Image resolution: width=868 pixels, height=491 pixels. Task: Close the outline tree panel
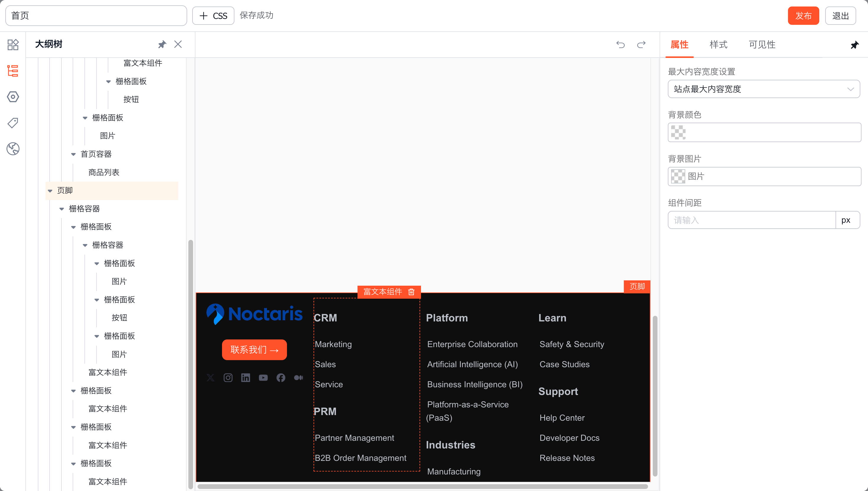click(x=178, y=45)
